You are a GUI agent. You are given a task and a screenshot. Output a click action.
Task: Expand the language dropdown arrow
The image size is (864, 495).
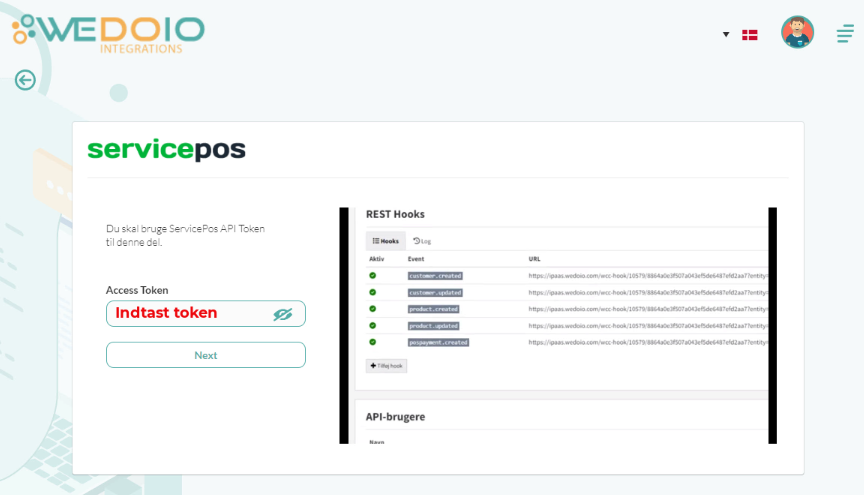(726, 35)
